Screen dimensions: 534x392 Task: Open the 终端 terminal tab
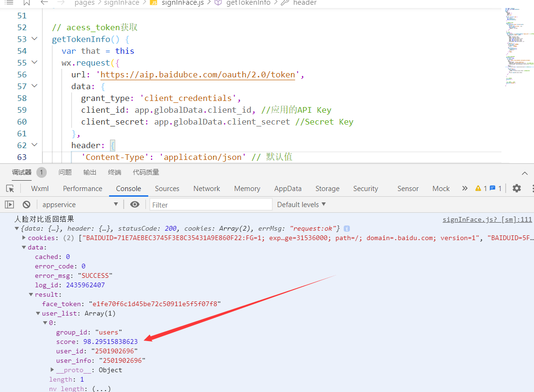click(115, 172)
